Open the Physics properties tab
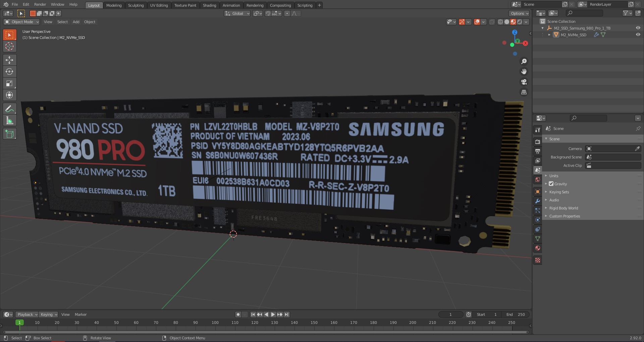The image size is (644, 342). tap(538, 220)
